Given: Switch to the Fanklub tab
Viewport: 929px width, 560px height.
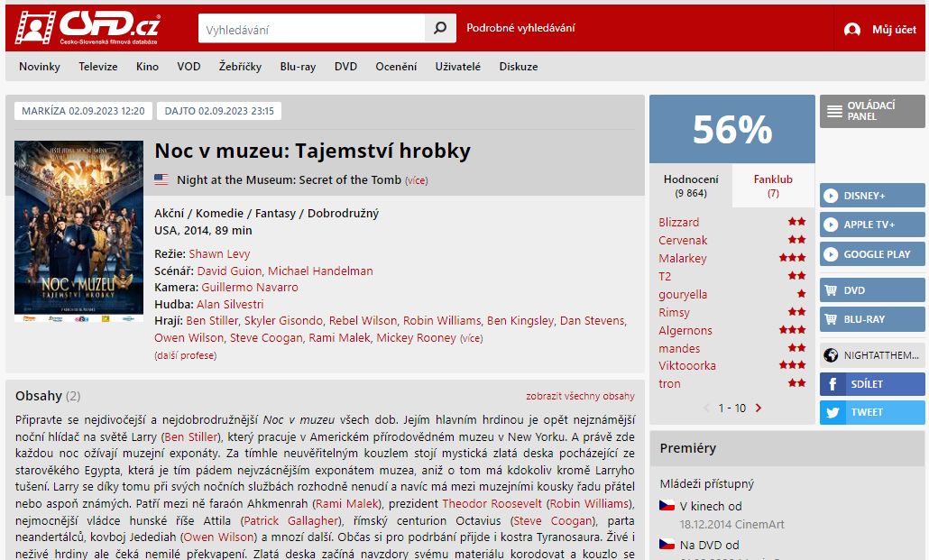Looking at the screenshot, I should (x=773, y=186).
